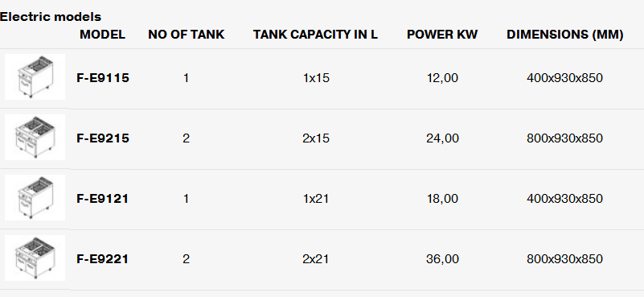Open the F-E9215 fryer thumbnail image
This screenshot has height=297, width=644.
pyautogui.click(x=35, y=138)
